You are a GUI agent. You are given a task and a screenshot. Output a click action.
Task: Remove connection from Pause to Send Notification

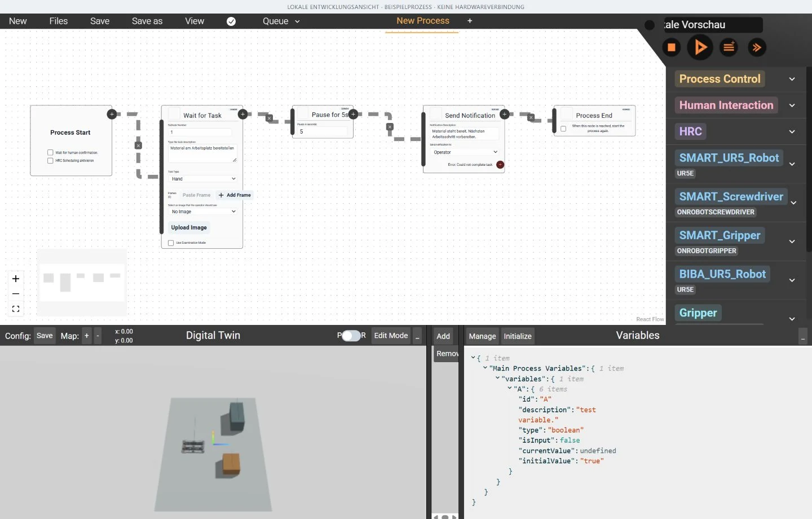click(x=390, y=127)
